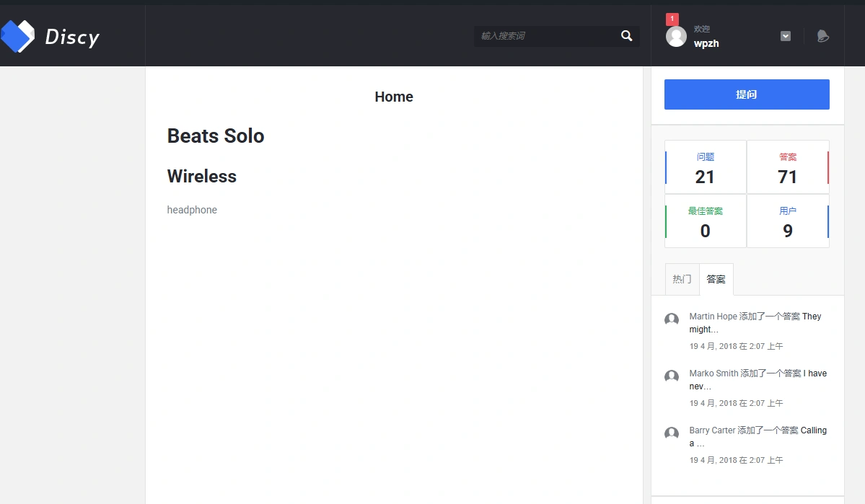Viewport: 865px width, 504px height.
Task: Open the user account dropdown chevron
Action: (x=785, y=35)
